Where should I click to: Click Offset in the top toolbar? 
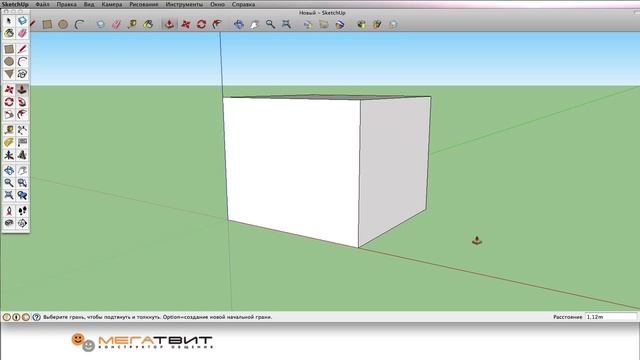[217, 24]
